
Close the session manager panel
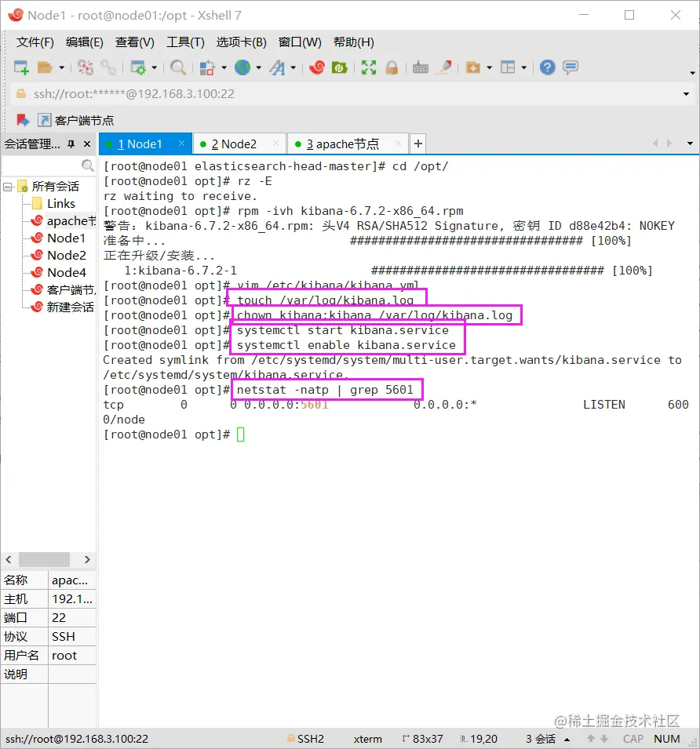(87, 144)
